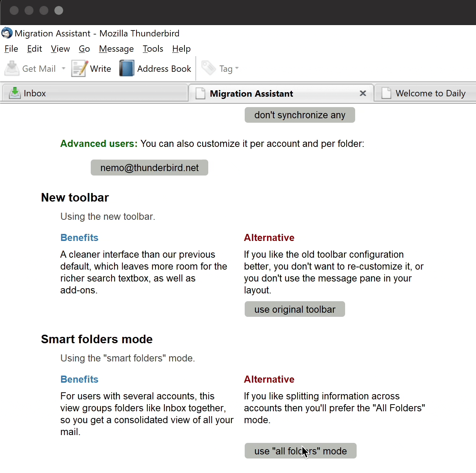This screenshot has height=473, width=476.
Task: Click the use "all folders" mode button
Action: tap(300, 451)
